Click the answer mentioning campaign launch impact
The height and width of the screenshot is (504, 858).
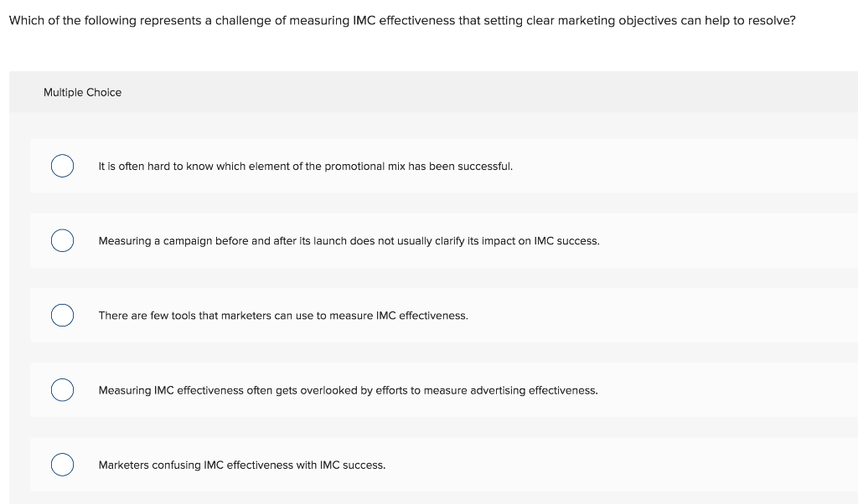pyautogui.click(x=349, y=240)
